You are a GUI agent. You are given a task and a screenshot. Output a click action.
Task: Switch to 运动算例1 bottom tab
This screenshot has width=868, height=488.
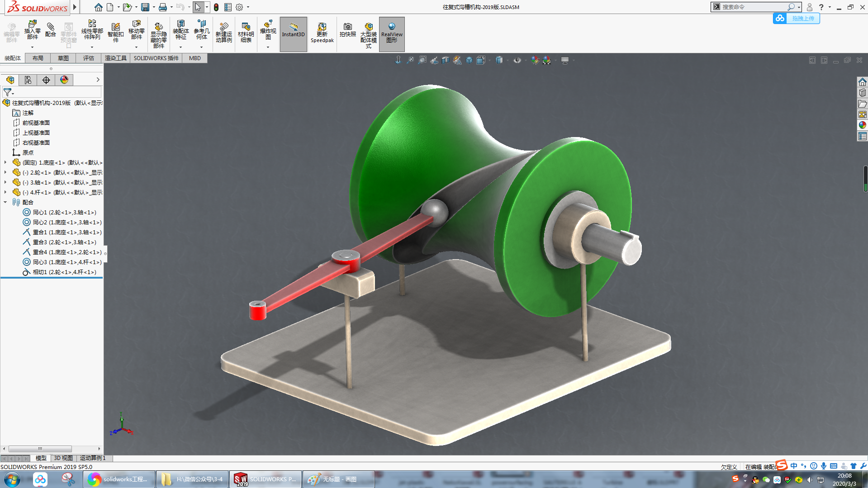tap(93, 458)
